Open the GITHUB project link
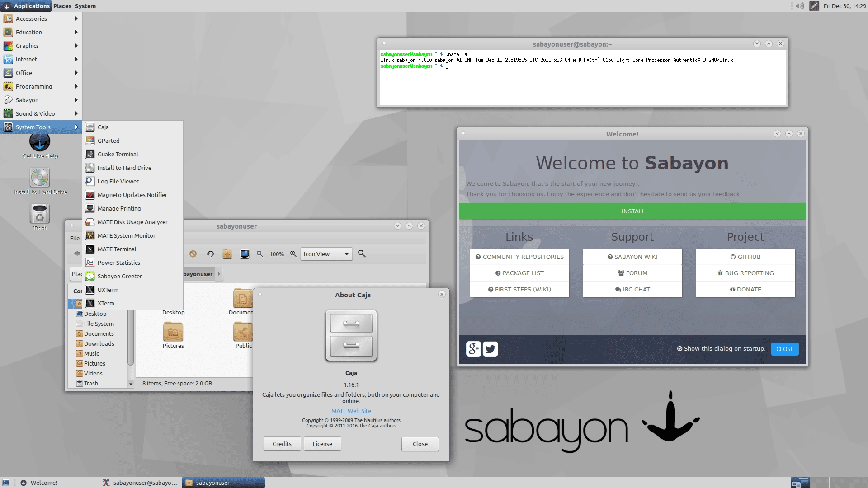 pyautogui.click(x=745, y=257)
